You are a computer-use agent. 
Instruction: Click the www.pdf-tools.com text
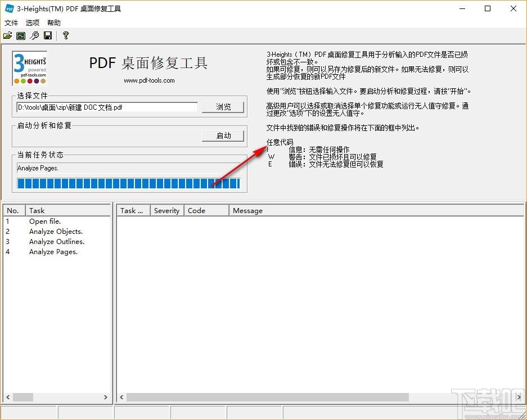pos(149,80)
